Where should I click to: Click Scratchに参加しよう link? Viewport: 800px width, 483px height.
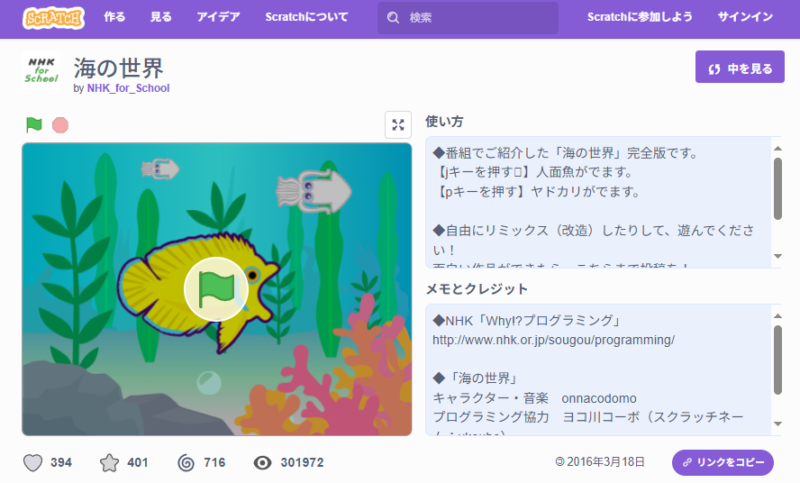coord(639,17)
